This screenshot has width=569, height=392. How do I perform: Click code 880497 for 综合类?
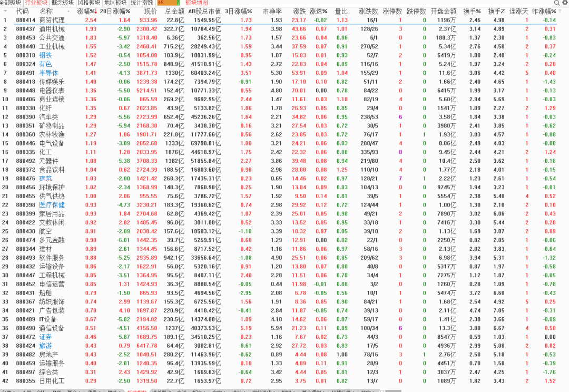[x=25, y=372]
